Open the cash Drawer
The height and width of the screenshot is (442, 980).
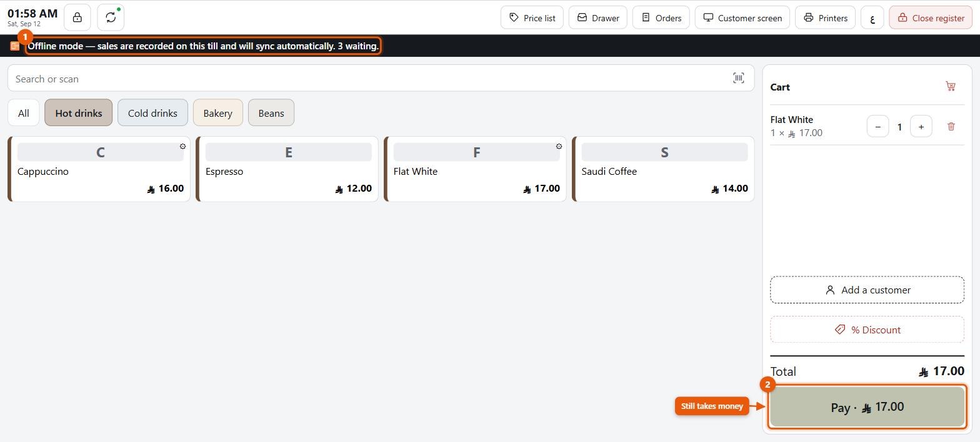tap(598, 17)
